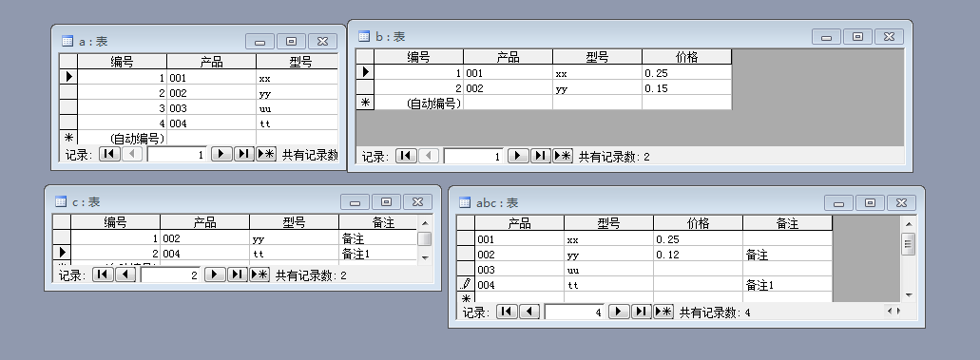The height and width of the screenshot is (360, 980).
Task: Select 备注 column header in table abc
Action: pyautogui.click(x=787, y=223)
